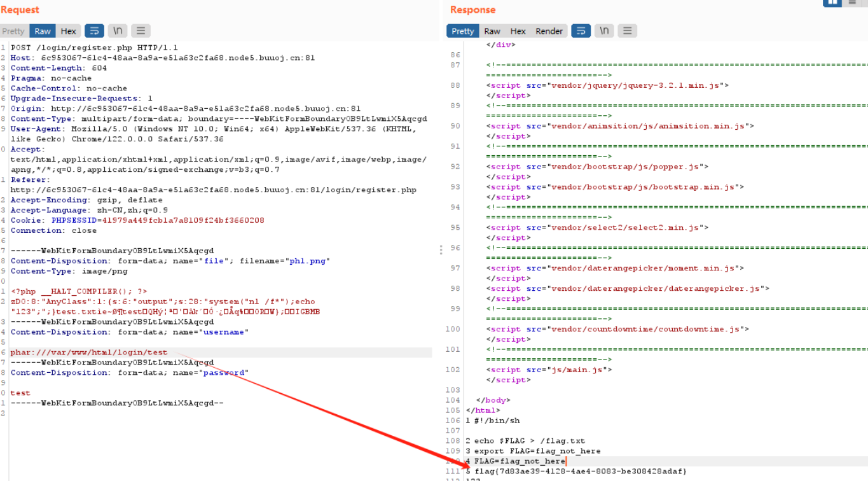
Task: Click the filename="ph1.png" Content-Disposition line
Action: pos(170,261)
